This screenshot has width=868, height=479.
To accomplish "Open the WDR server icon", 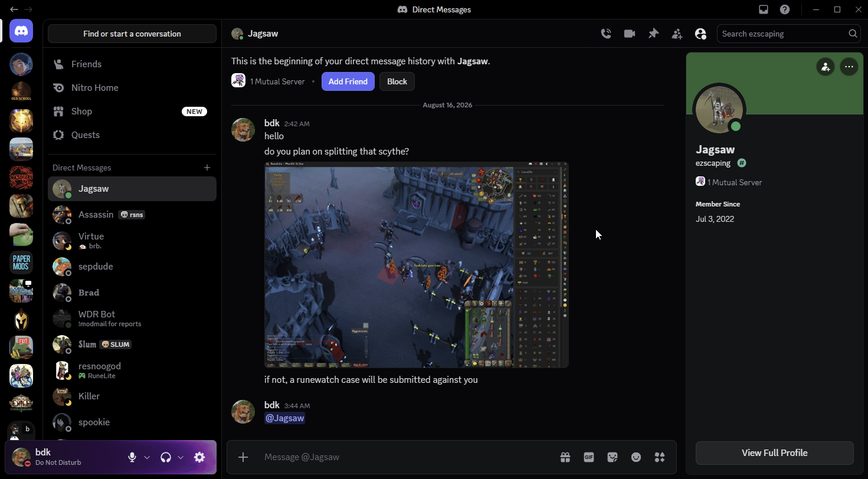I will click(21, 291).
